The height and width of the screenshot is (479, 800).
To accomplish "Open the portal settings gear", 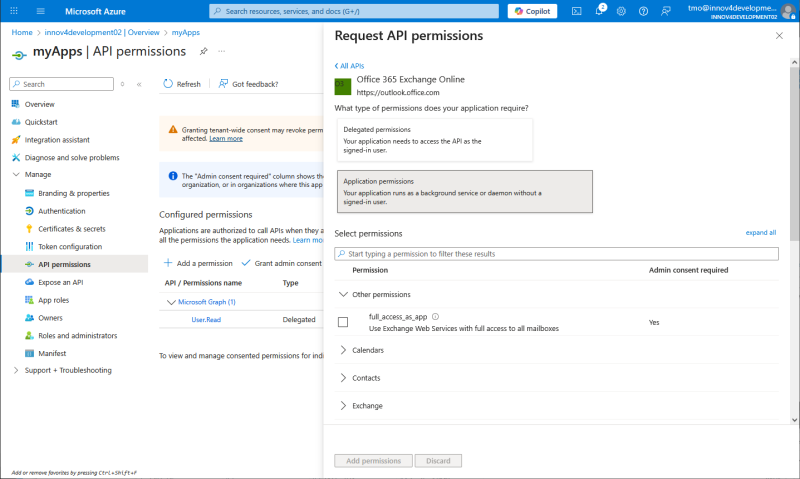I will click(622, 11).
